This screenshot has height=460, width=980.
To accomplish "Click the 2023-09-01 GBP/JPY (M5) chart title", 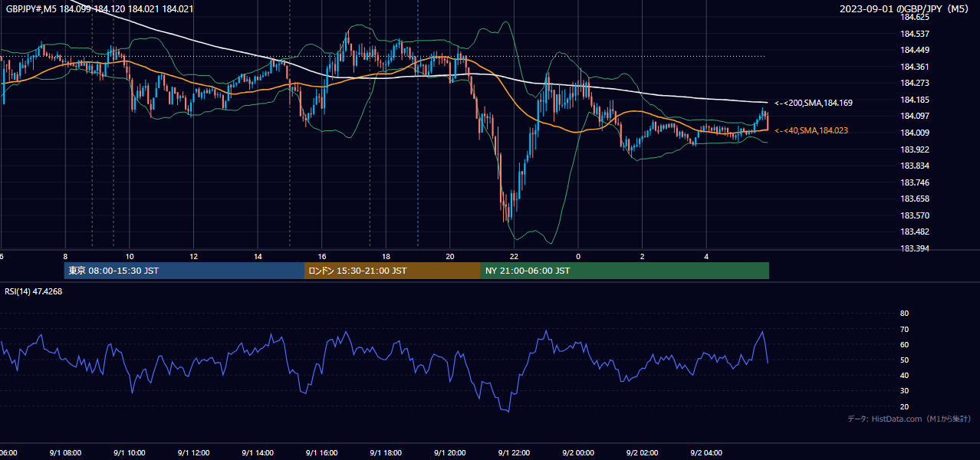I will point(906,9).
